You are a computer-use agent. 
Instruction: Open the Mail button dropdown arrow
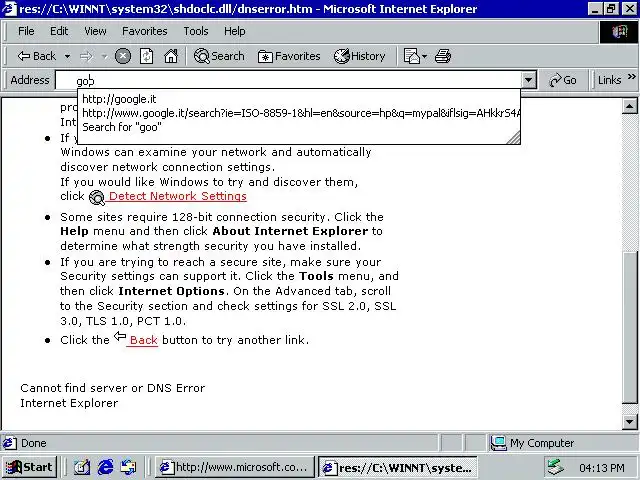424,56
